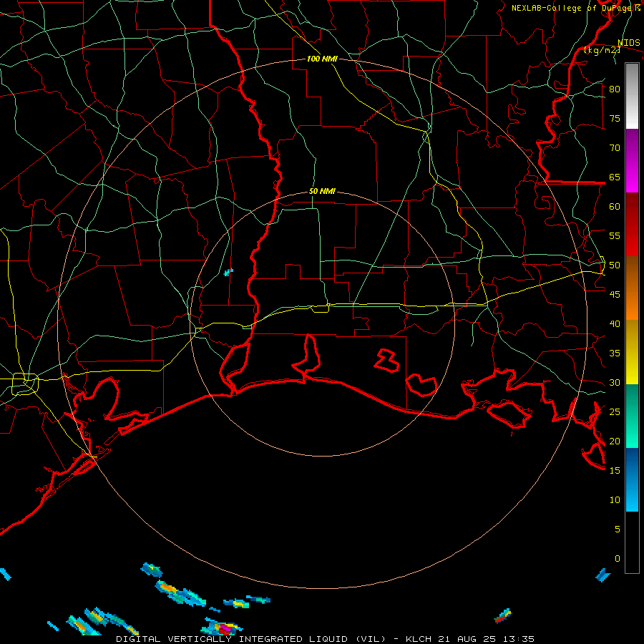Click the storm cell with the magenta core

[222, 627]
